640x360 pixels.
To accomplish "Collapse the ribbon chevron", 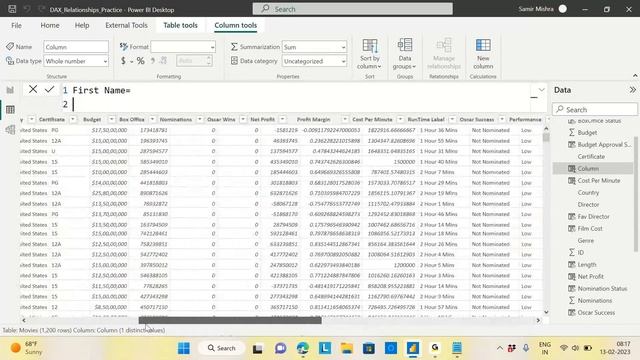I will tap(635, 76).
